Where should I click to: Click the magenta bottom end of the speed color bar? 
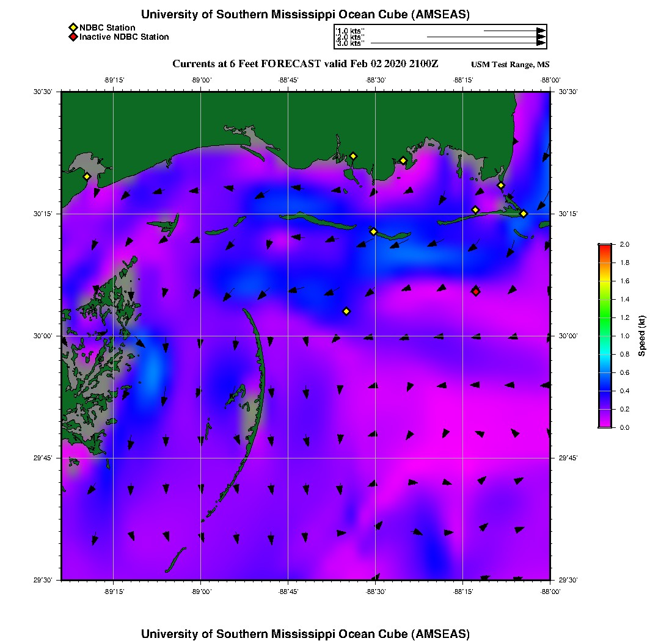pos(604,425)
